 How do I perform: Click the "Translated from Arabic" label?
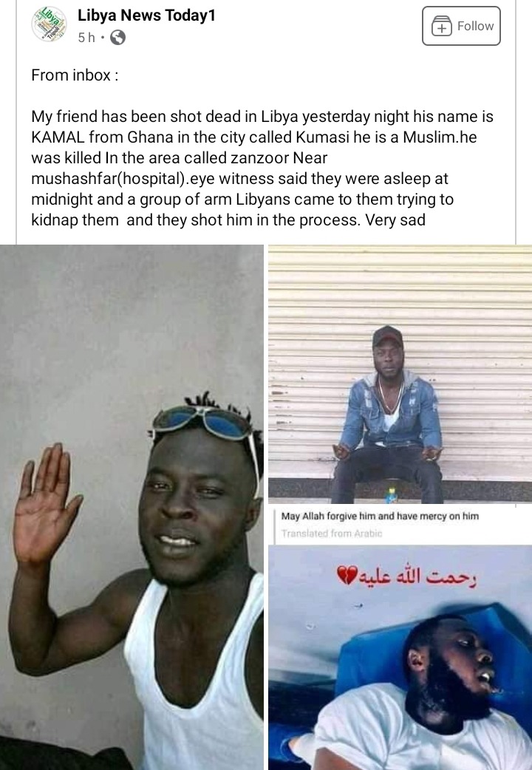coord(332,534)
